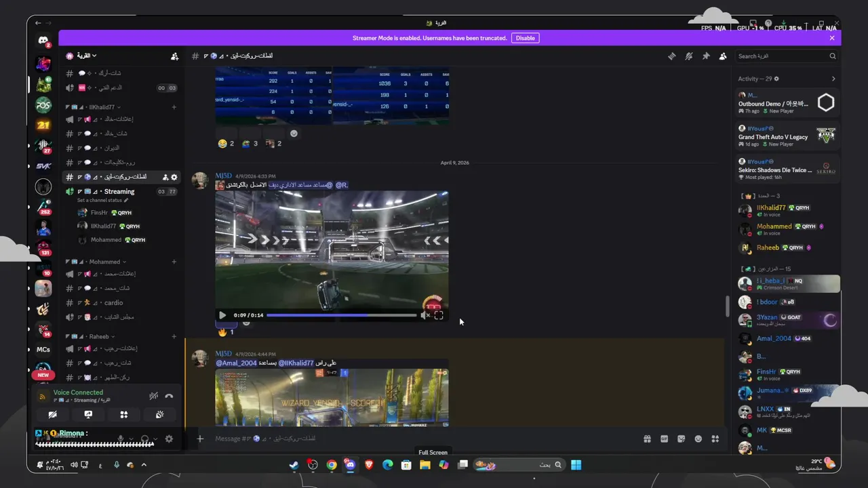Open sticker picker icon
The width and height of the screenshot is (868, 488).
[681, 439]
